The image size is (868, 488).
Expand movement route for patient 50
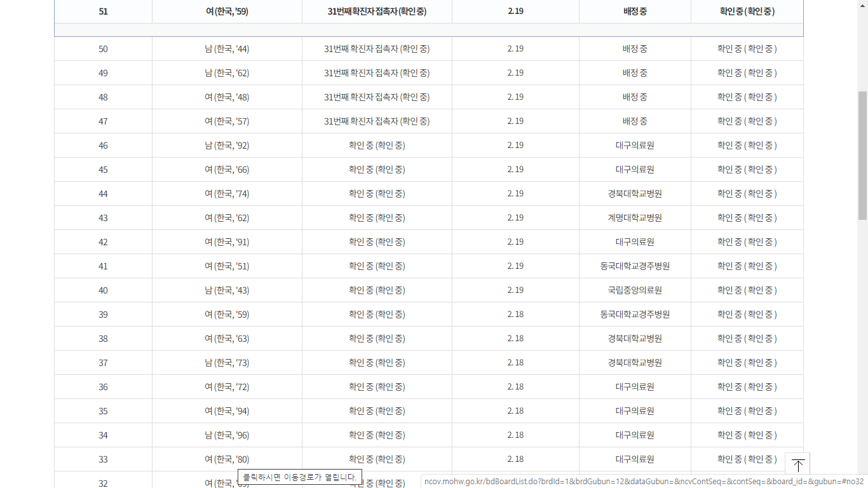[x=103, y=49]
